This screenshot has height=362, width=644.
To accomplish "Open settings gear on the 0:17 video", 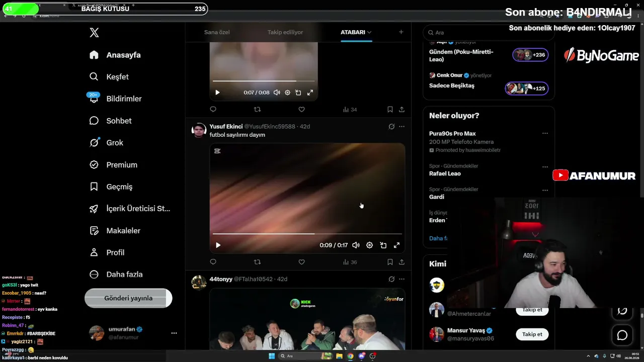I will click(x=369, y=245).
